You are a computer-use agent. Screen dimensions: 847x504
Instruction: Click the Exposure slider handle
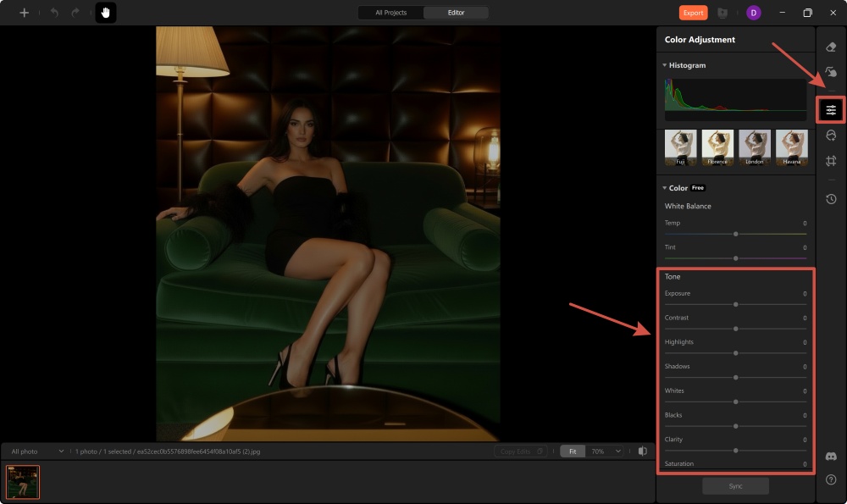coord(735,304)
